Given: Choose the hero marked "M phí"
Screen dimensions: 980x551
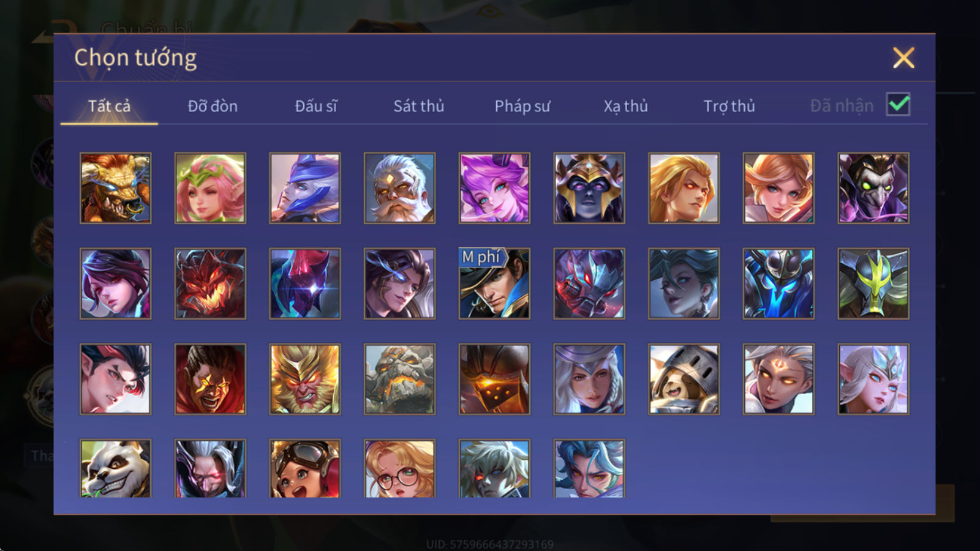Looking at the screenshot, I should 494,283.
